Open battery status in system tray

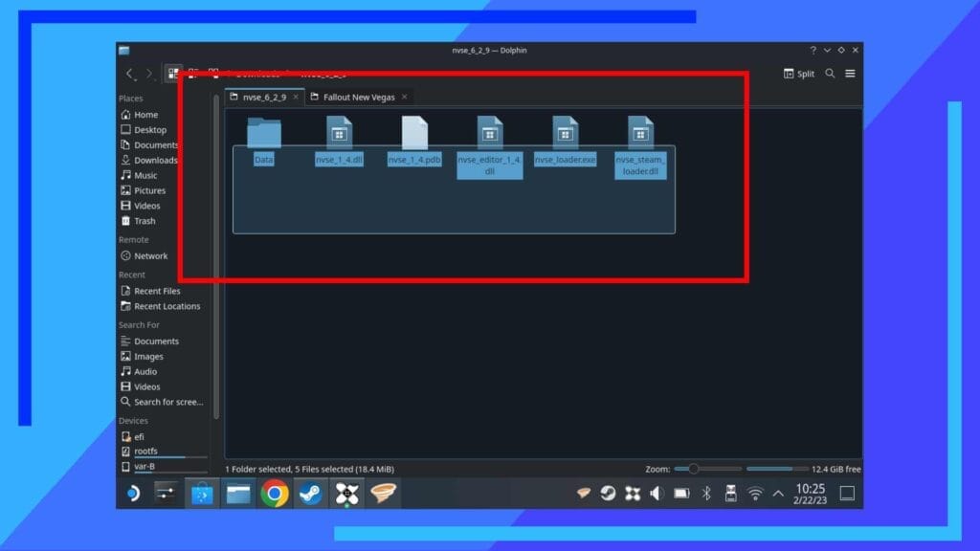point(681,494)
